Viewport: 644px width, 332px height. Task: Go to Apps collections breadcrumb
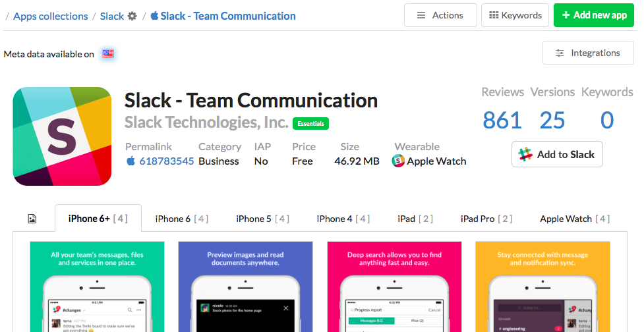(x=51, y=16)
